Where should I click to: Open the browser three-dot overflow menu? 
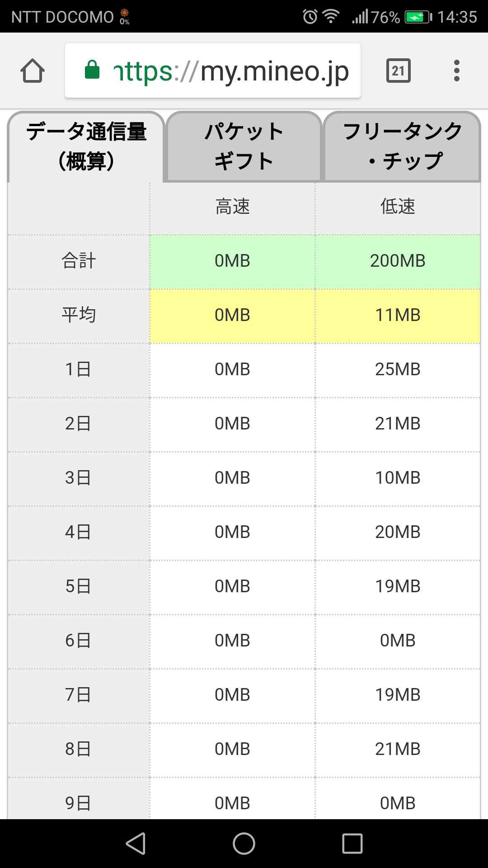tap(457, 71)
